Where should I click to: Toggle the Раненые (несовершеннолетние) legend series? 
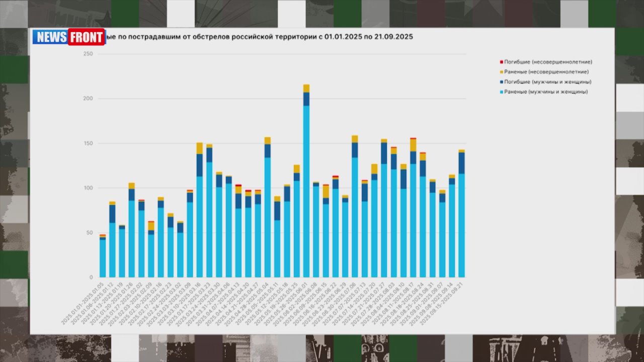click(x=545, y=72)
